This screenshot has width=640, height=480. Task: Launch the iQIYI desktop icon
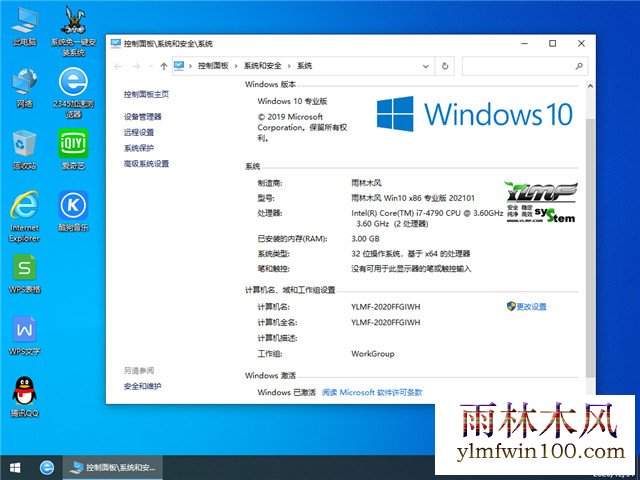pyautogui.click(x=73, y=149)
